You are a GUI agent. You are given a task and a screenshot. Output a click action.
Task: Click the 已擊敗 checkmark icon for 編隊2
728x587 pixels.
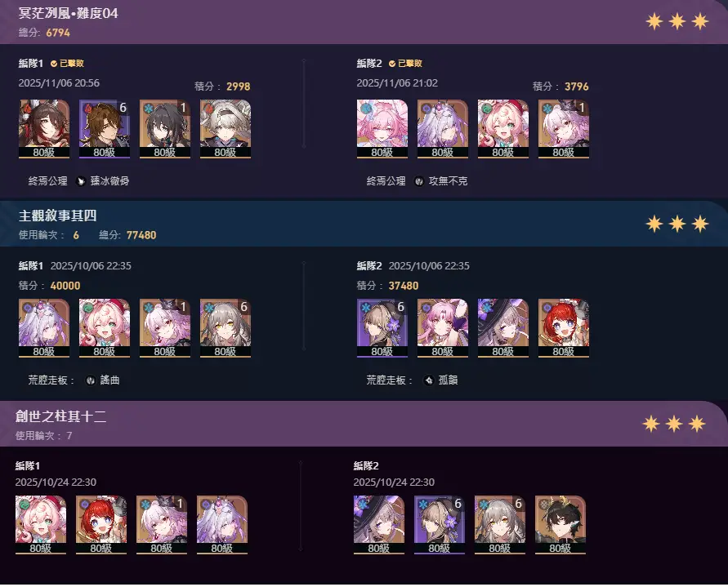(x=392, y=64)
